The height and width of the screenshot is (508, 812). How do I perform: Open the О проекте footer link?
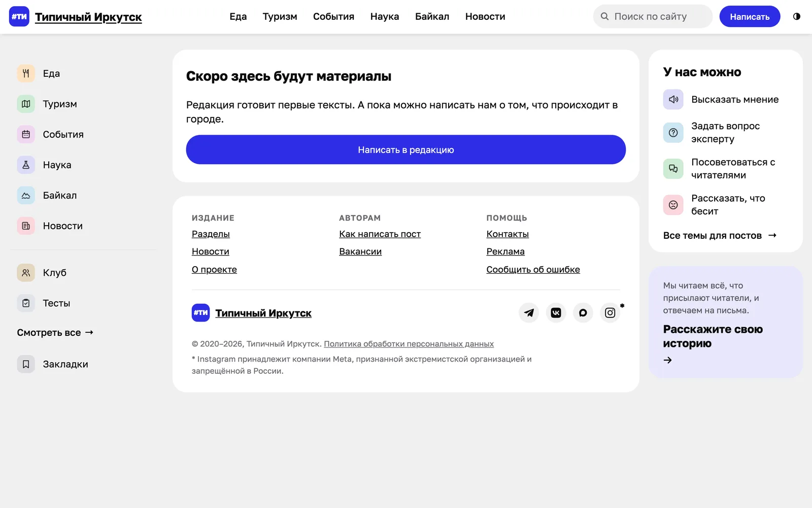coord(214,270)
